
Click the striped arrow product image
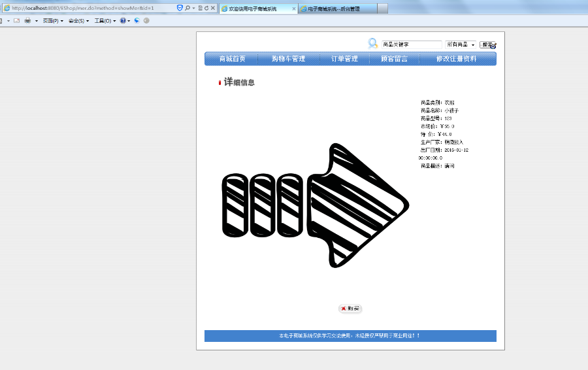click(316, 205)
